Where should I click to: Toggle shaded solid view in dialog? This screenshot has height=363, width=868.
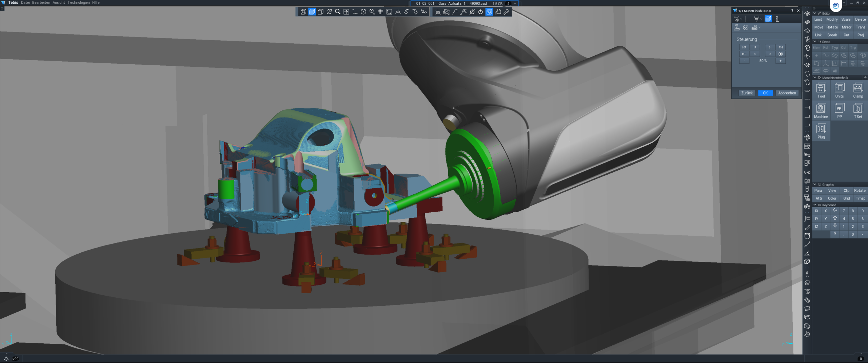point(768,19)
